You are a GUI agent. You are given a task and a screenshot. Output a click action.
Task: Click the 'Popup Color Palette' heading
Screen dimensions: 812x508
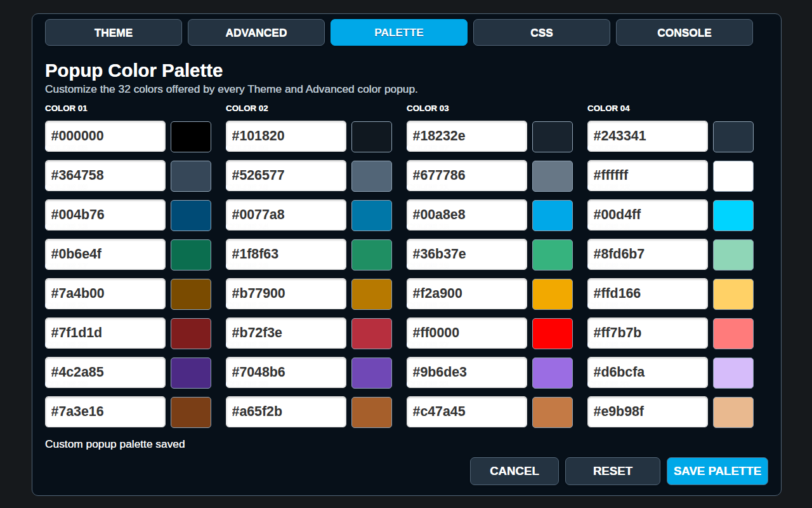pyautogui.click(x=134, y=70)
